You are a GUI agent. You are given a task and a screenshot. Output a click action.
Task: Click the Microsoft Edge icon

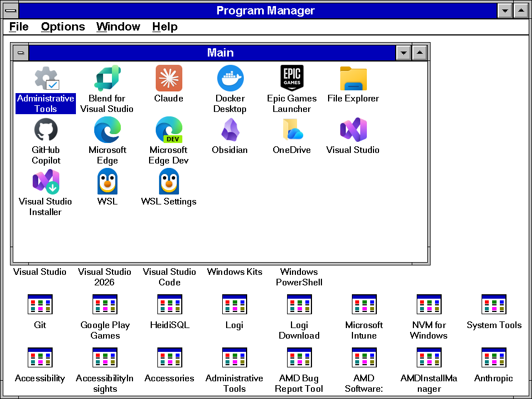108,130
